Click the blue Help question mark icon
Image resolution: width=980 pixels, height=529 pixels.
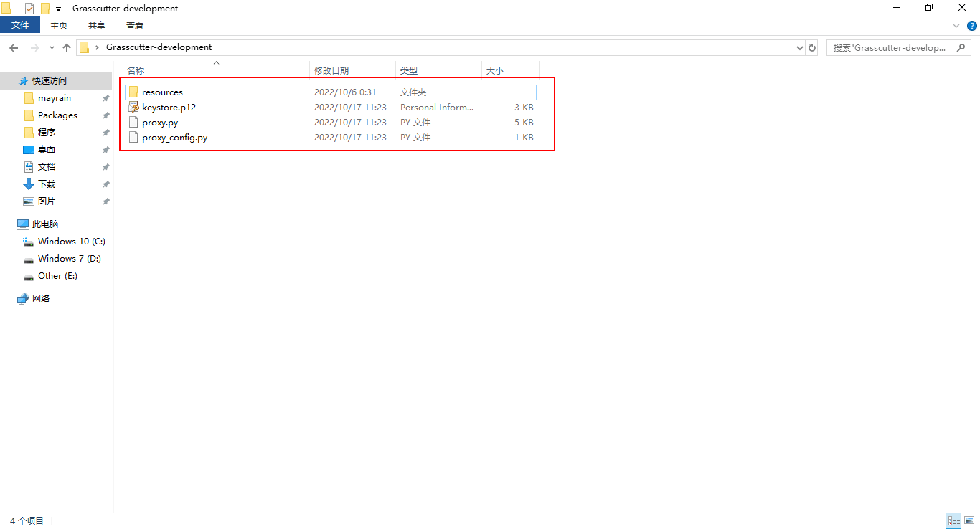coord(972,26)
